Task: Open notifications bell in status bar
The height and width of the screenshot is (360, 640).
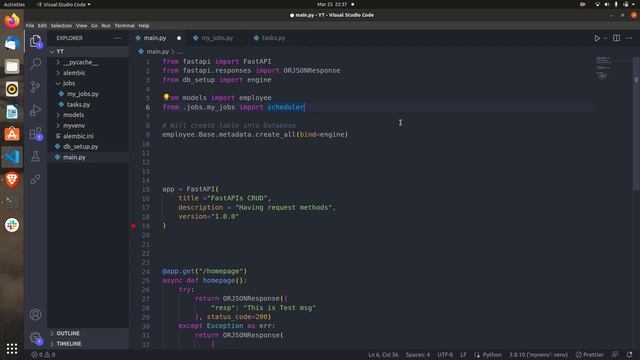Action: (629, 355)
